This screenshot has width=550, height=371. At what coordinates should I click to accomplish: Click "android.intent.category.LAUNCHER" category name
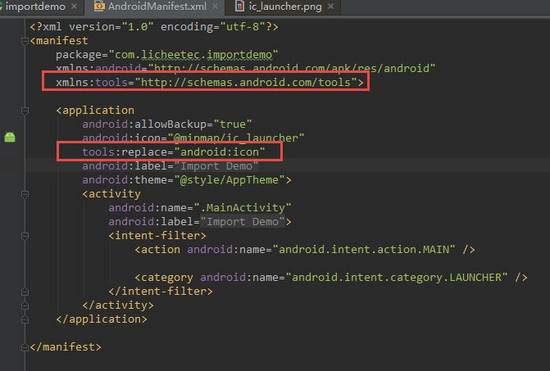point(396,277)
